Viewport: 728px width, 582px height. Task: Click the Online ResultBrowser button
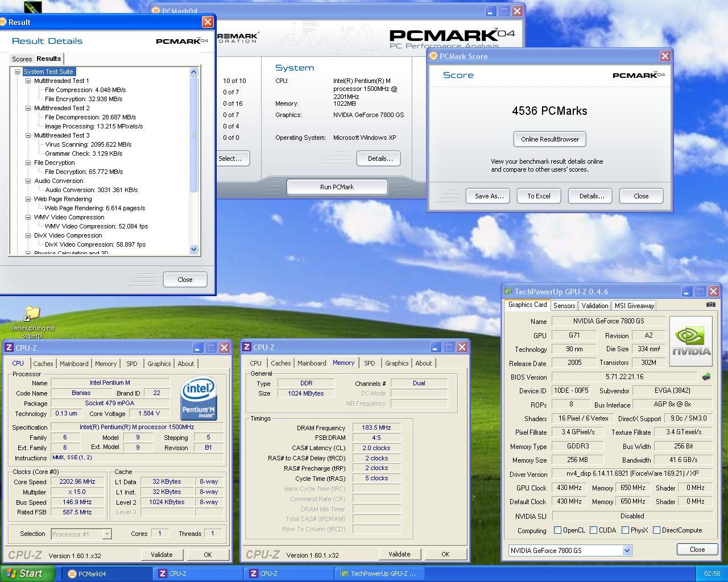(550, 139)
